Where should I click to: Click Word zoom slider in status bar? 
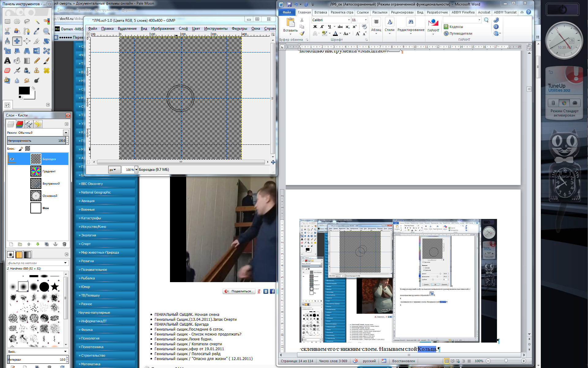[506, 361]
